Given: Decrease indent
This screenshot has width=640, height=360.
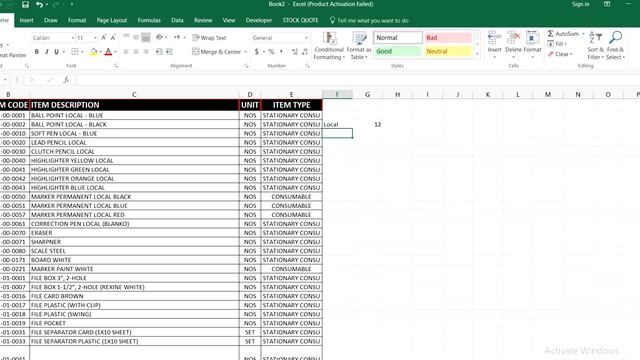Looking at the screenshot, I should click(159, 52).
